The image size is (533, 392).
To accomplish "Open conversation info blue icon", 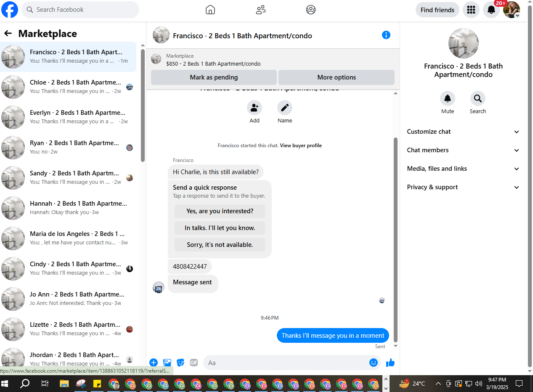I will pyautogui.click(x=386, y=35).
